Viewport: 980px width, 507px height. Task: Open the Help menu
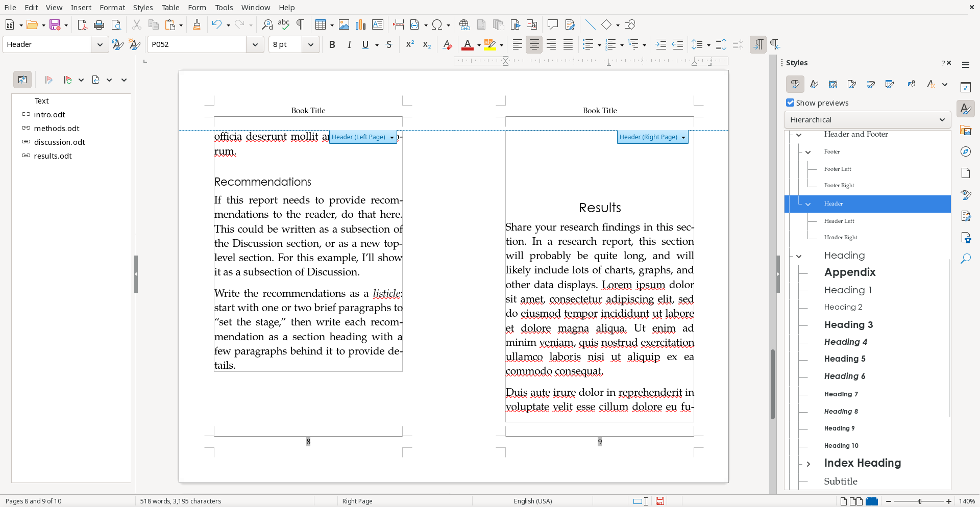coord(287,7)
